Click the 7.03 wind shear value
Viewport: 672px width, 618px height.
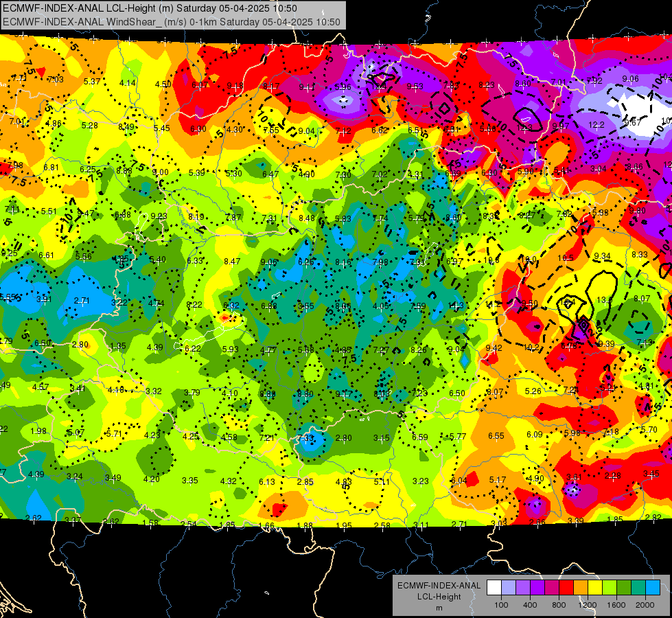tap(56, 80)
